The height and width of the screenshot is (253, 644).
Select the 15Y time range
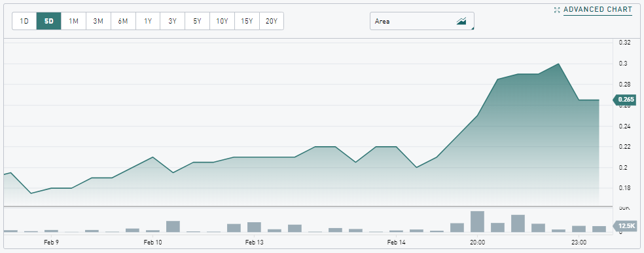(247, 21)
